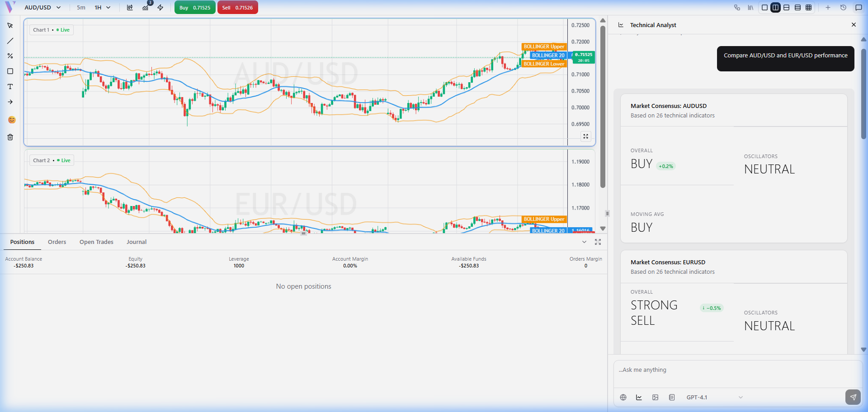The height and width of the screenshot is (412, 868).
Task: Open the chat history clock icon
Action: click(843, 8)
